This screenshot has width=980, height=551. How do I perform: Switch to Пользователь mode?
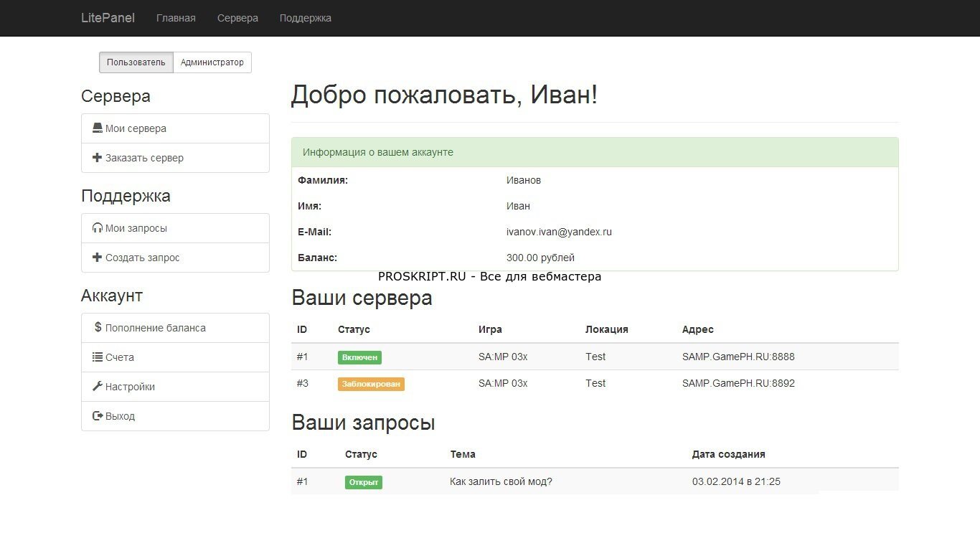pyautogui.click(x=136, y=62)
